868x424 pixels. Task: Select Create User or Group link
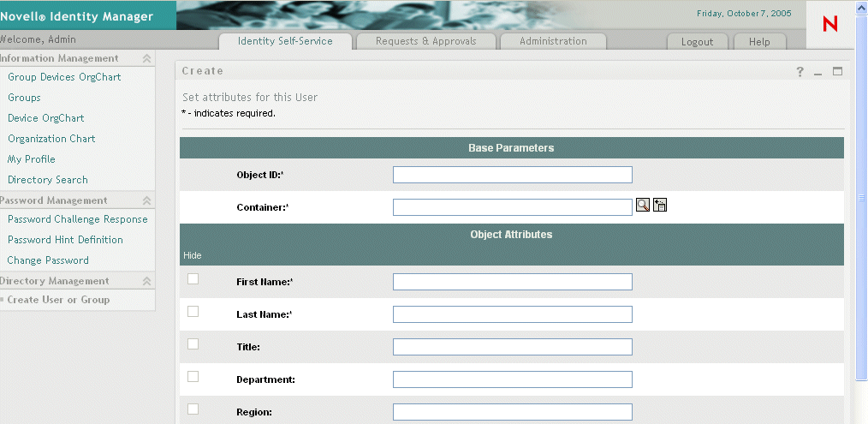58,299
